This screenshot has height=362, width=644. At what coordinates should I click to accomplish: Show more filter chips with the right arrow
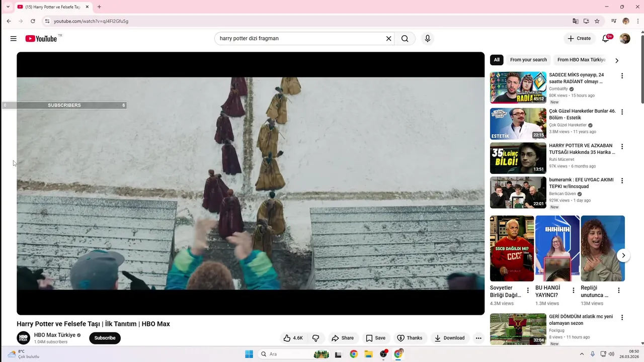617,60
